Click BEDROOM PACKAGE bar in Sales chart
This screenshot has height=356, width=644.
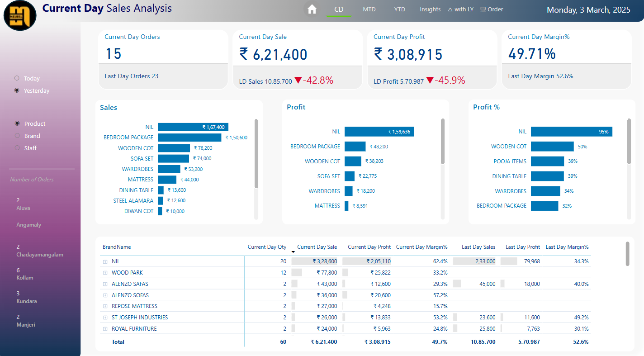(x=189, y=138)
